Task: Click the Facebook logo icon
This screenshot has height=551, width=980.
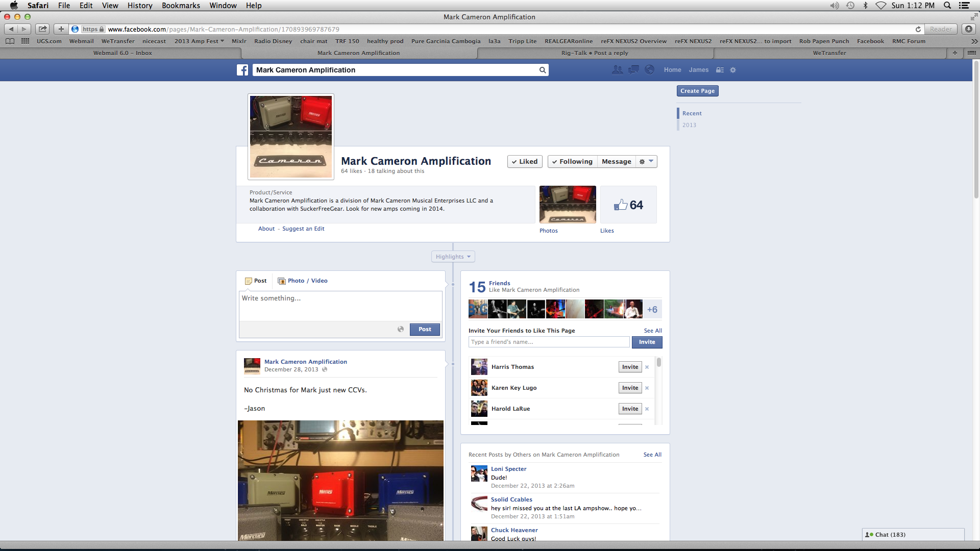Action: tap(242, 70)
